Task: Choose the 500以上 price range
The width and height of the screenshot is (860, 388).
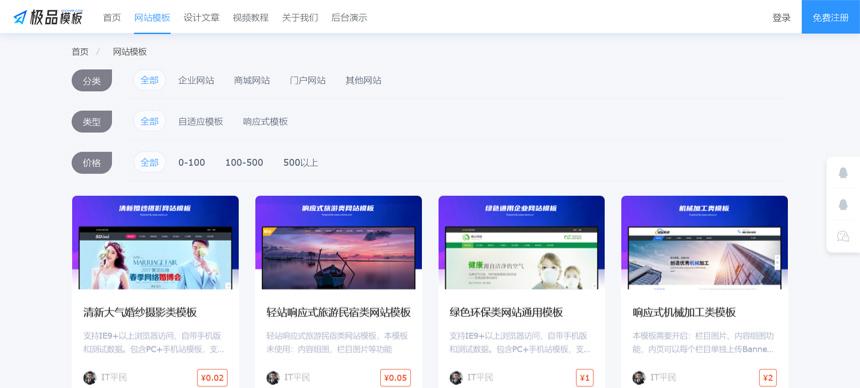Action: pyautogui.click(x=301, y=162)
